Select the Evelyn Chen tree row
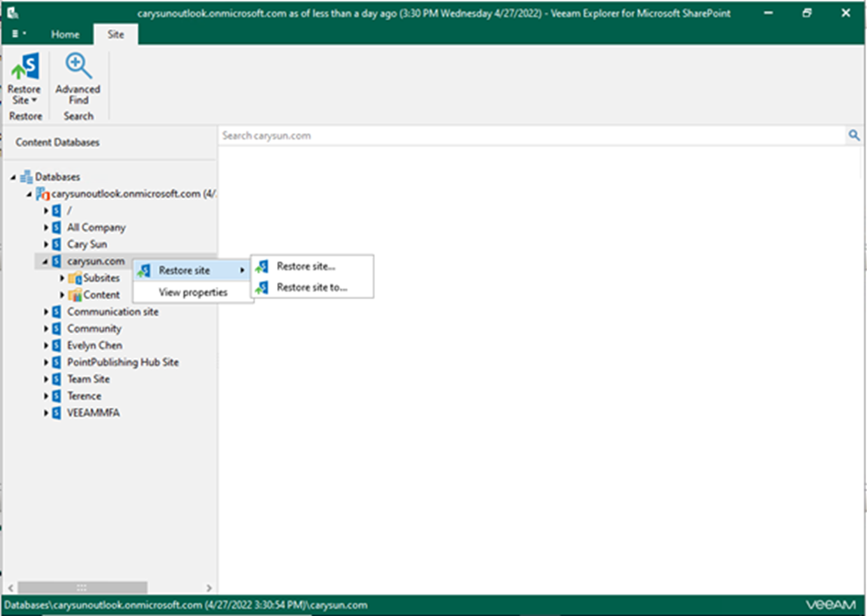867x616 pixels. [x=95, y=346]
